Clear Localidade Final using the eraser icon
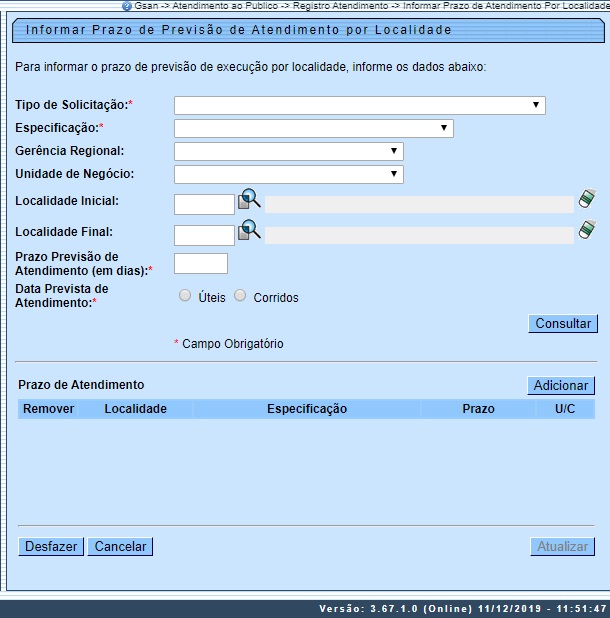 click(x=587, y=229)
